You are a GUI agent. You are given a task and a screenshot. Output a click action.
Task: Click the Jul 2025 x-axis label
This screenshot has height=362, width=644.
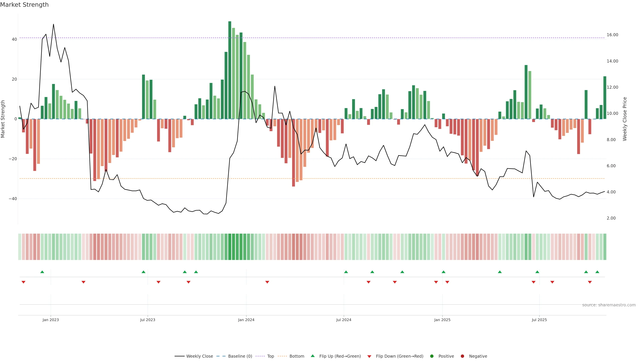click(539, 320)
